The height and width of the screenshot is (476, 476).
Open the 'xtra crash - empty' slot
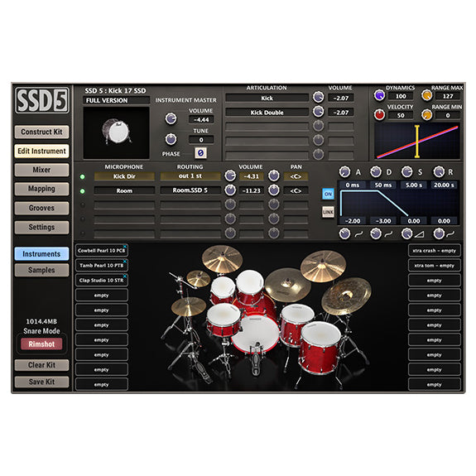(434, 251)
